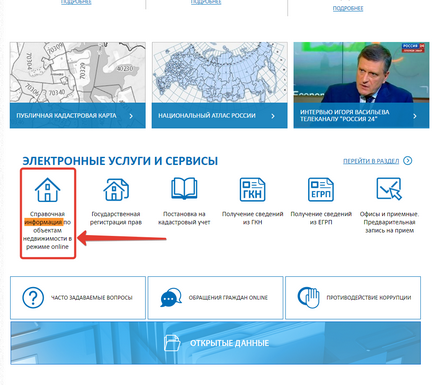Click the Подробнее link at top right

pos(348,9)
